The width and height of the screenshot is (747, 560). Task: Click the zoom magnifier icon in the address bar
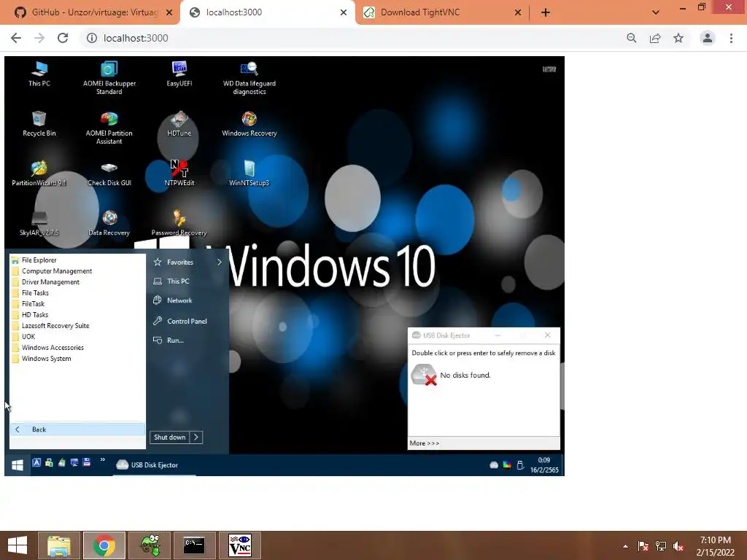click(632, 38)
